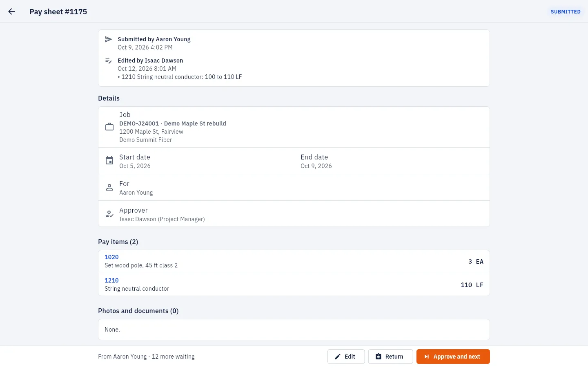Image resolution: width=588 pixels, height=368 pixels.
Task: Open pay item code 1210 link
Action: click(111, 280)
